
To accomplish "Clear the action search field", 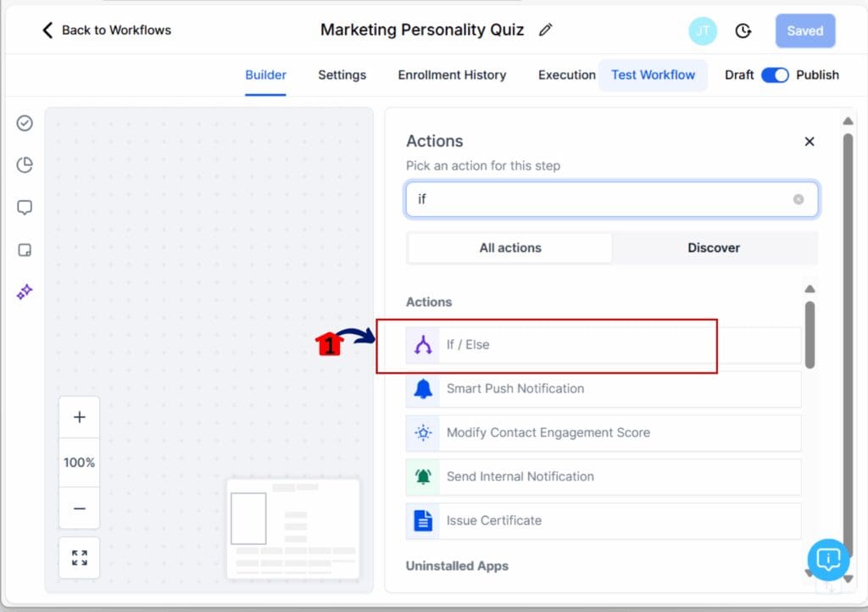I will pos(798,199).
